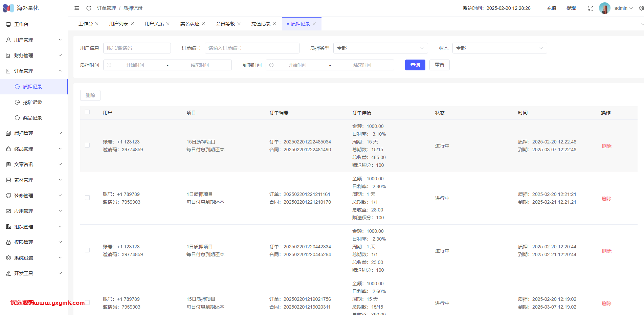Click the 工作台 monitor icon in sidebar

click(8, 24)
